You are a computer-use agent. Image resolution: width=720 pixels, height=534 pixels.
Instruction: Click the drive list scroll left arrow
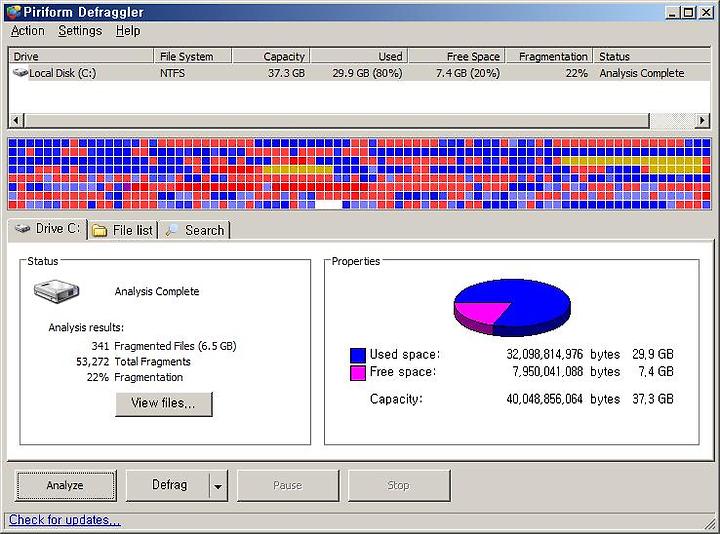(x=16, y=121)
